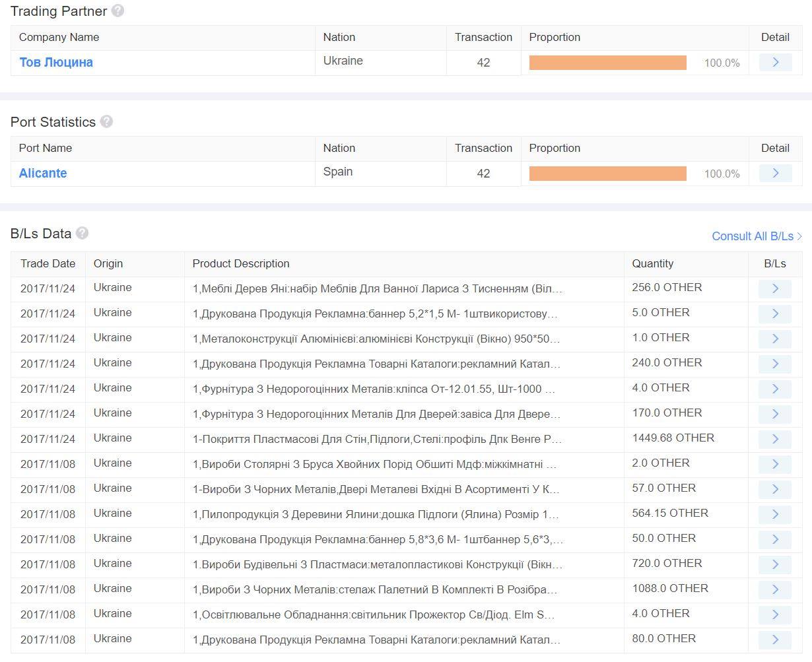Image resolution: width=812 pixels, height=662 pixels.
Task: Click the Quantity column header
Action: [x=652, y=264]
